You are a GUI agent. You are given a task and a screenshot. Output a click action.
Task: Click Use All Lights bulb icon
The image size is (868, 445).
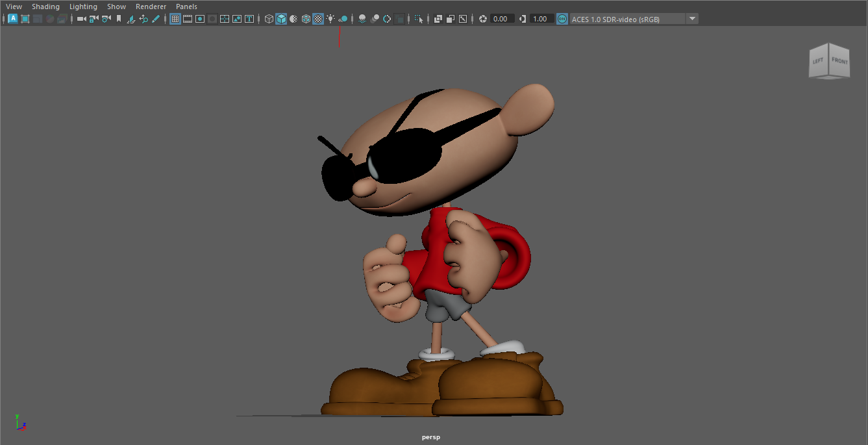coord(330,19)
